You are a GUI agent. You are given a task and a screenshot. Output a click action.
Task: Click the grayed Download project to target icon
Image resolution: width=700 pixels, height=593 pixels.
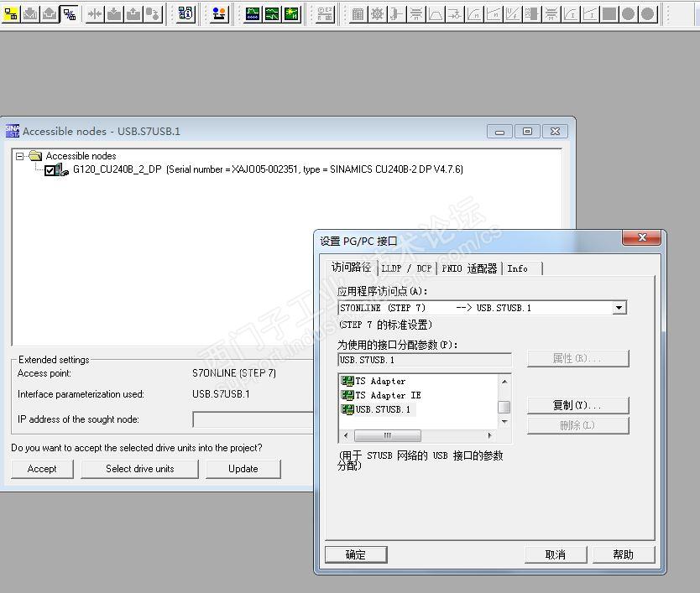pyautogui.click(x=30, y=14)
